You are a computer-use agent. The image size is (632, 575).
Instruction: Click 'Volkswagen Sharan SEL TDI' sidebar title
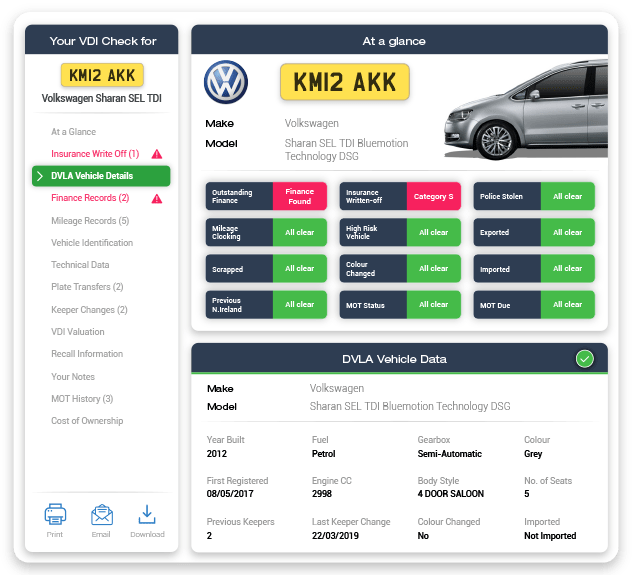[x=102, y=98]
